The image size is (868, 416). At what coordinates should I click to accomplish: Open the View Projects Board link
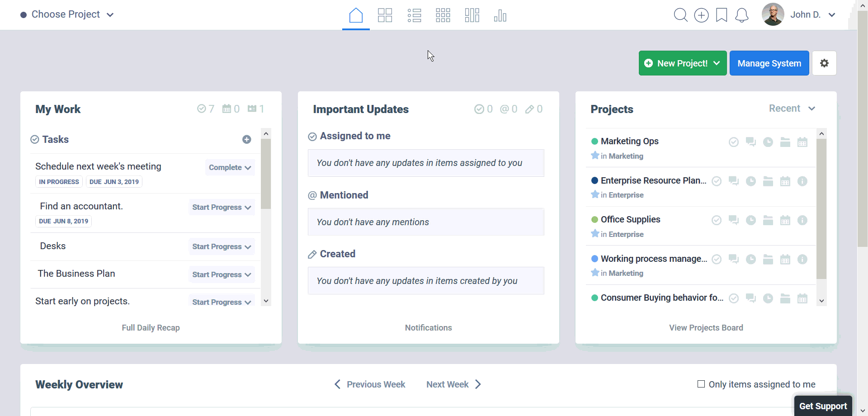coord(706,328)
